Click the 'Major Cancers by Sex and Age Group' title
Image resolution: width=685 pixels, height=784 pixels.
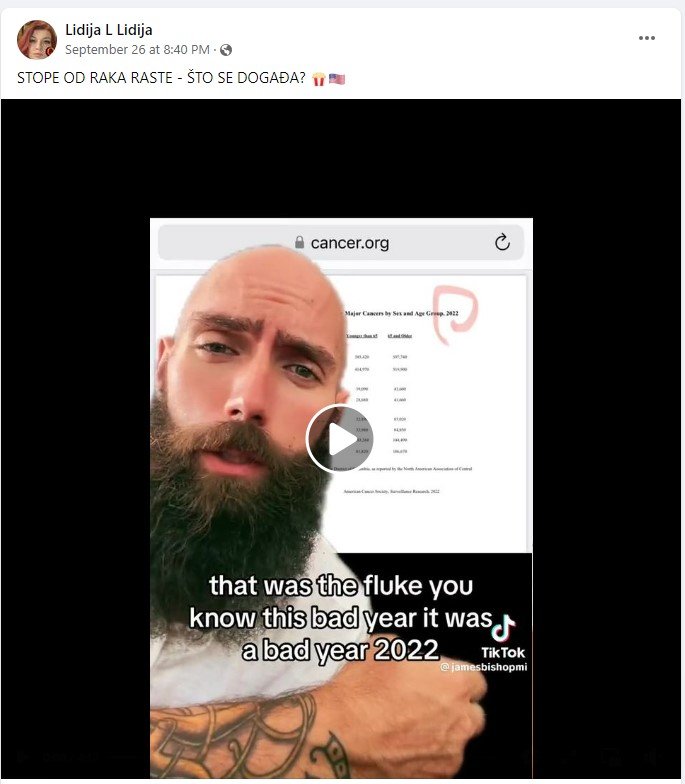[x=402, y=314]
